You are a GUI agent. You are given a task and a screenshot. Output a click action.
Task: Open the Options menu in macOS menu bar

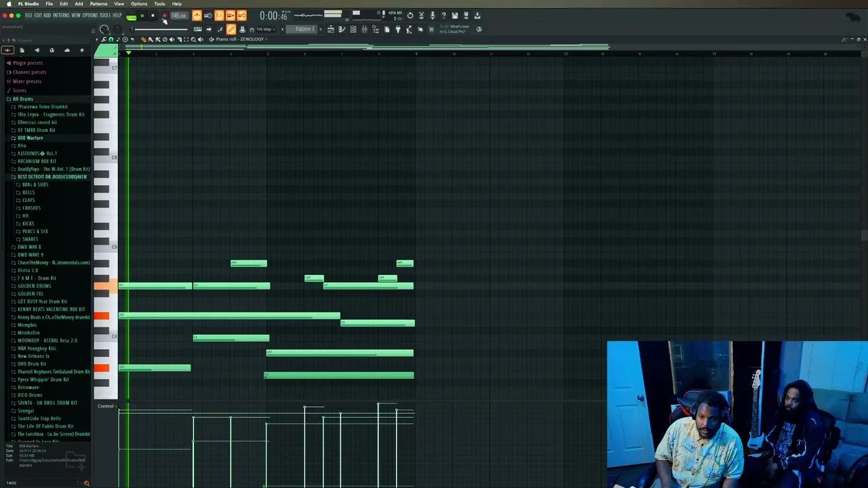click(x=139, y=3)
